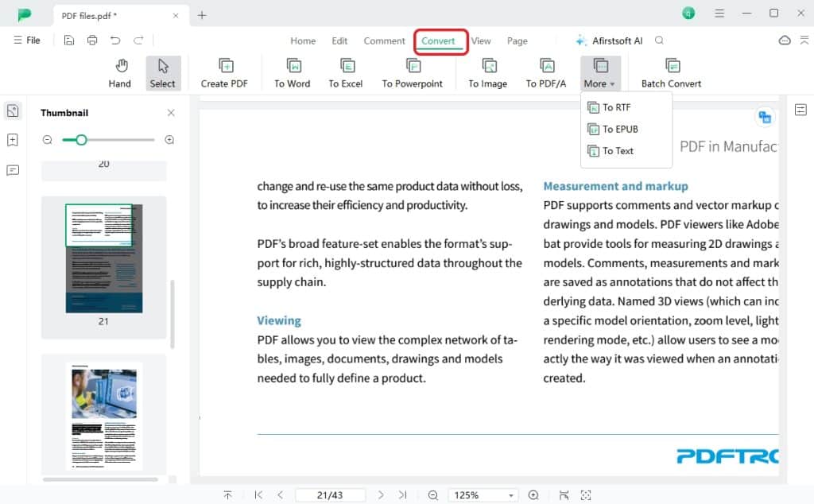814x504 pixels.
Task: Convert the document to Word
Action: 292,72
